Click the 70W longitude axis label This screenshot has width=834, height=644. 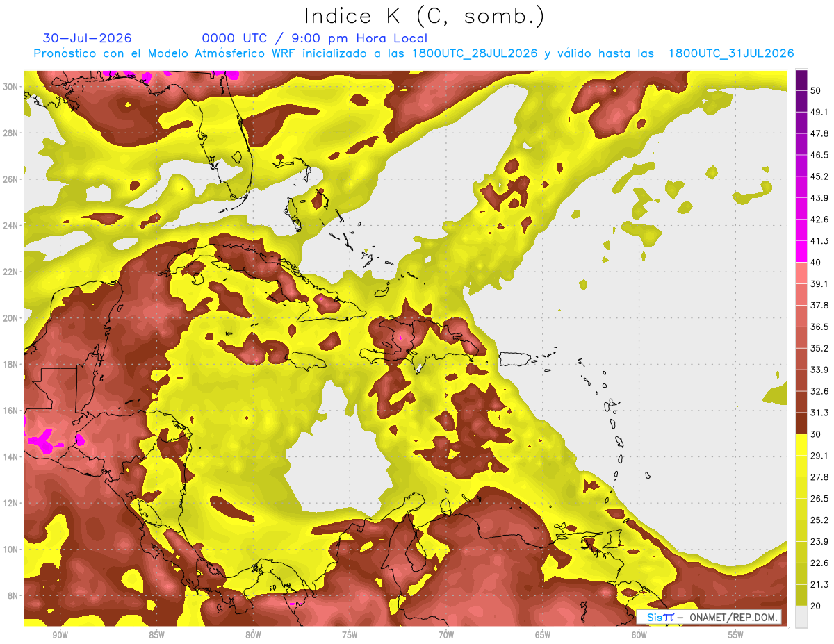446,635
